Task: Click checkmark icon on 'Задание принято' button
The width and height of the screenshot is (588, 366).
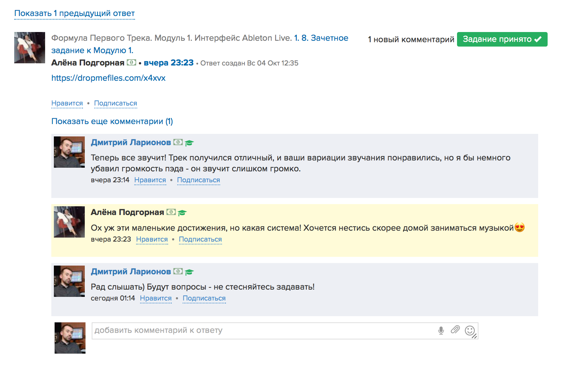Action: (x=538, y=39)
